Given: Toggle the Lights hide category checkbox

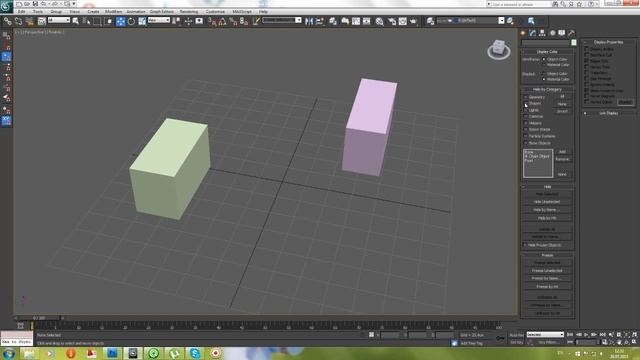Looking at the screenshot, I should pyautogui.click(x=526, y=110).
